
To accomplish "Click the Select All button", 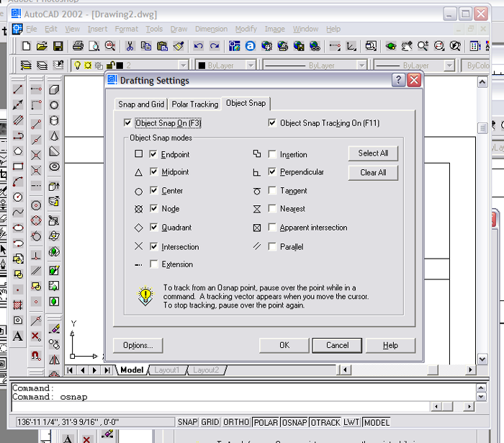I will pyautogui.click(x=373, y=153).
